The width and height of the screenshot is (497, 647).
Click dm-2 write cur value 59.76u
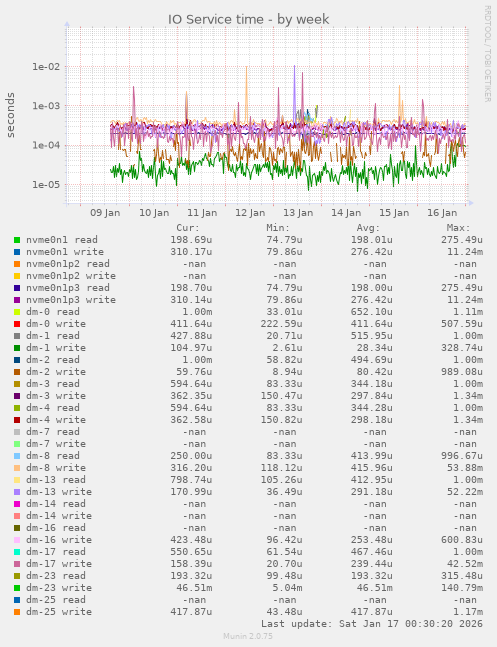[194, 372]
